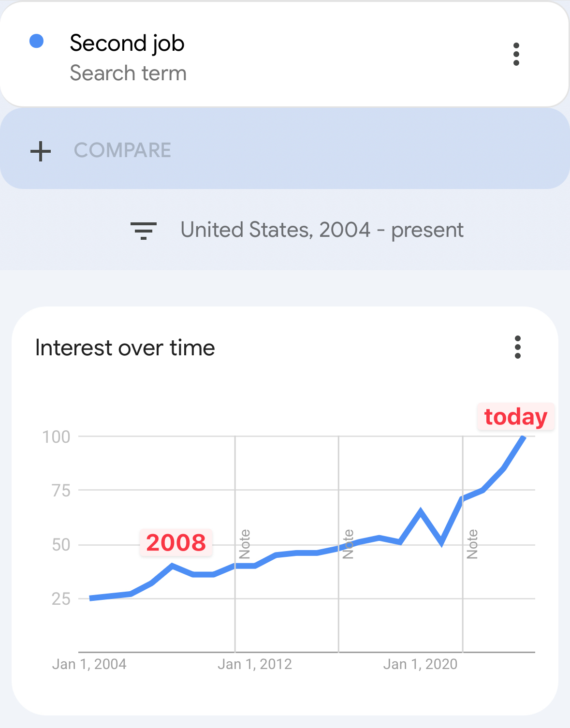Click the Note marker near 2020
570x728 pixels.
(x=472, y=544)
